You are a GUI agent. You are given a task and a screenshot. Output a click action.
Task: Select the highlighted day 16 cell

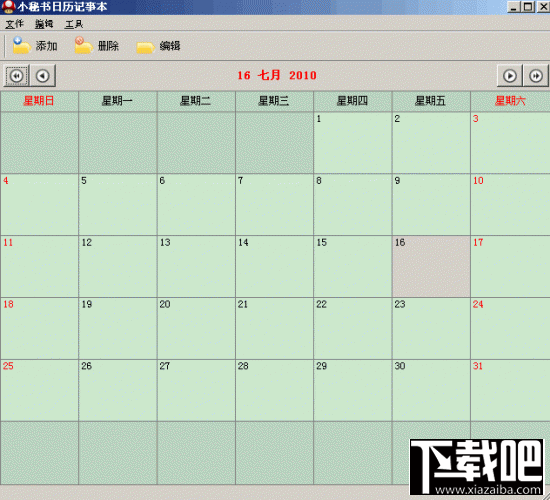tap(431, 266)
